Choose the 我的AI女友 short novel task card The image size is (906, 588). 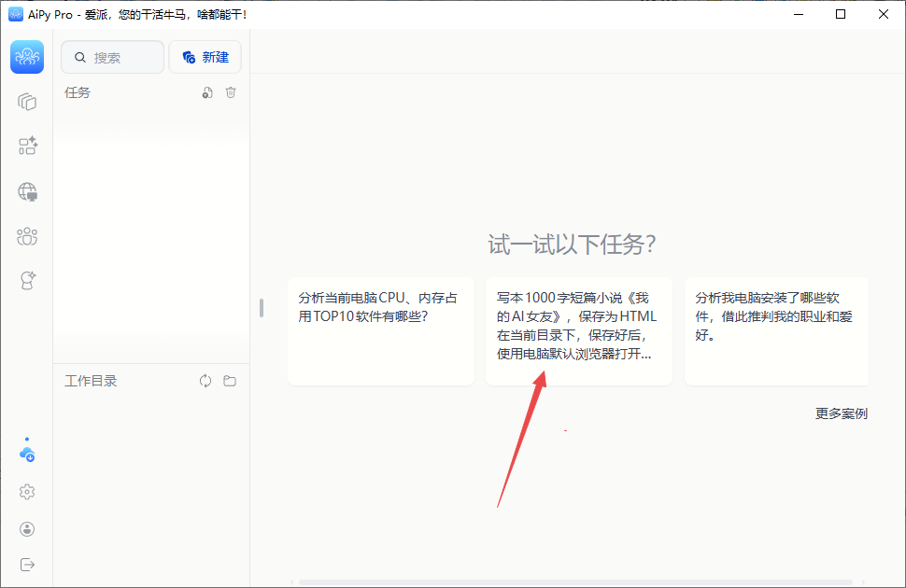pyautogui.click(x=578, y=330)
